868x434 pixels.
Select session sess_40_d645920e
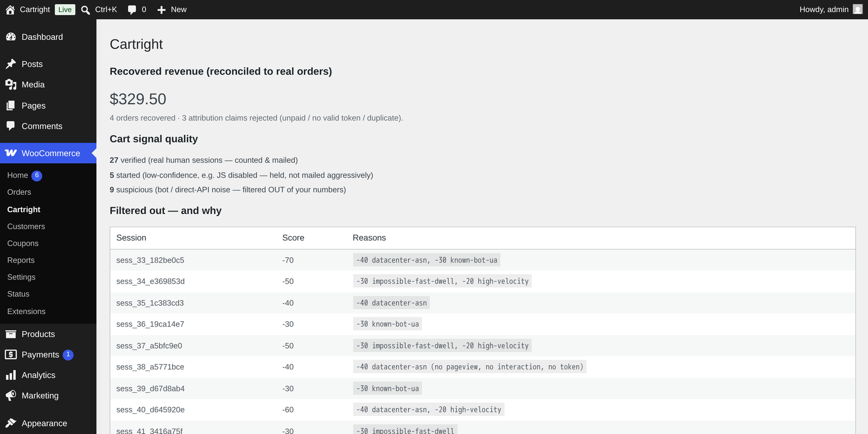(150, 410)
